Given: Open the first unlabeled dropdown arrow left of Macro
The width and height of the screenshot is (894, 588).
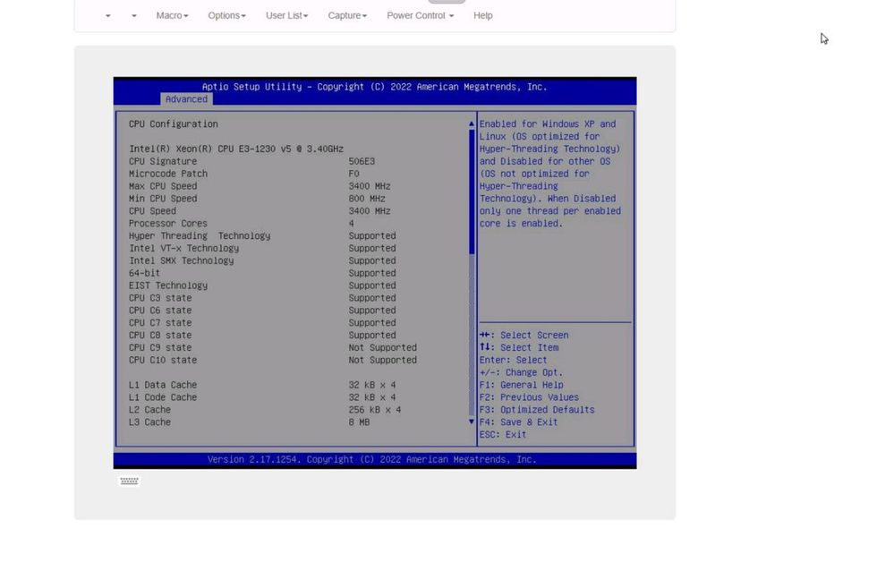Looking at the screenshot, I should coord(107,16).
